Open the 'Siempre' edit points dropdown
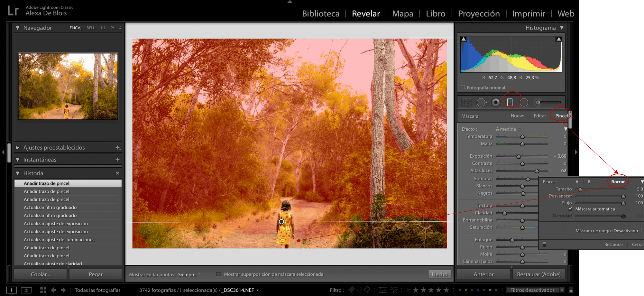Image resolution: width=644 pixels, height=296 pixels. click(189, 274)
